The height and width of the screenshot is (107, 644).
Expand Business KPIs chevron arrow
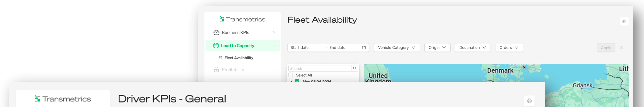click(274, 32)
